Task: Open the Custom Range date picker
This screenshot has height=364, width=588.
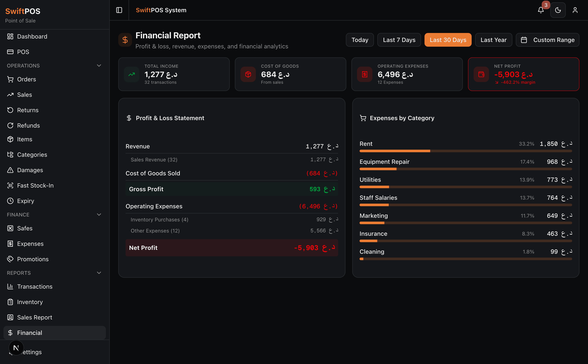Action: tap(547, 40)
